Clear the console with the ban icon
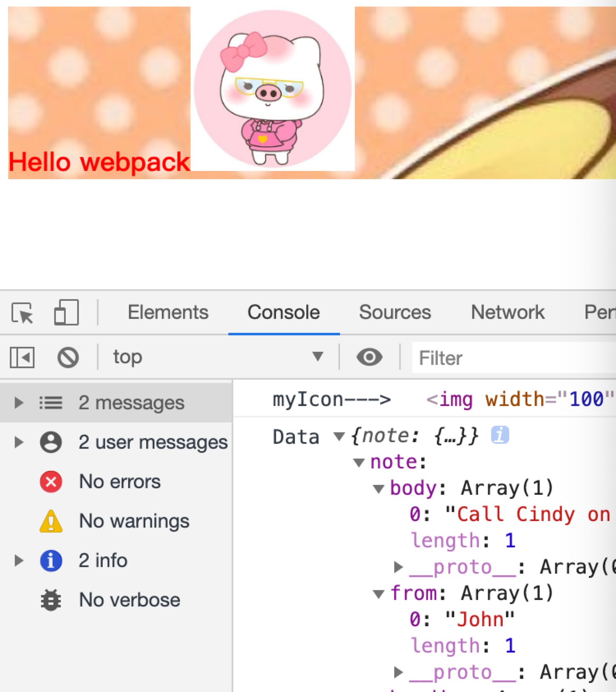 [x=68, y=357]
